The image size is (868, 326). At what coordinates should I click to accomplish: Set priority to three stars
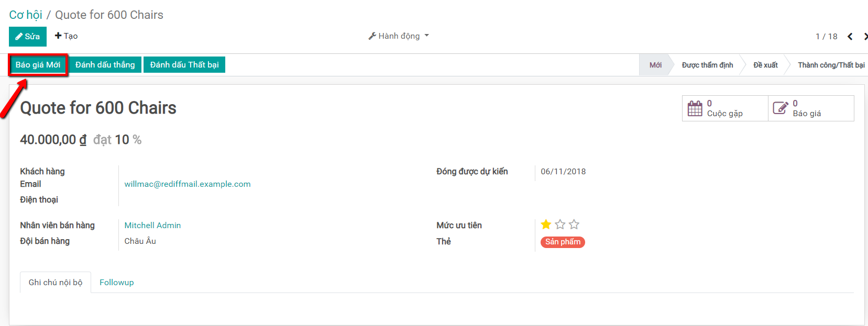point(574,224)
